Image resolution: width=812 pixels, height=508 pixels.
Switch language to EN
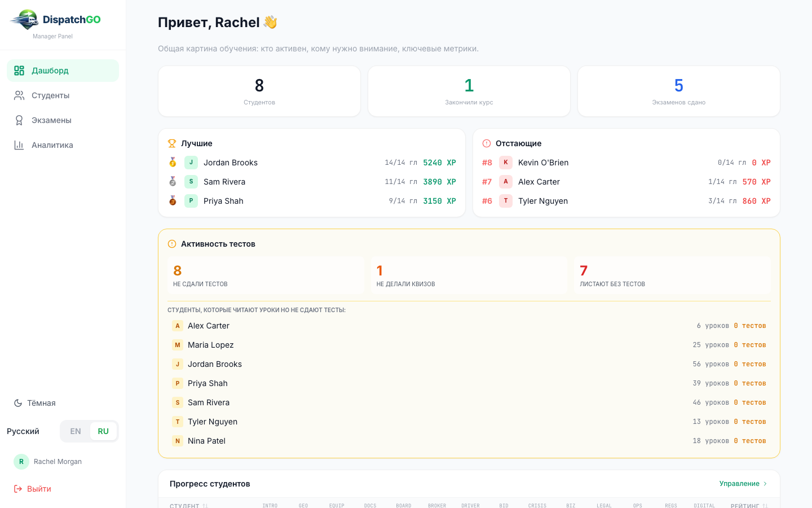click(76, 431)
